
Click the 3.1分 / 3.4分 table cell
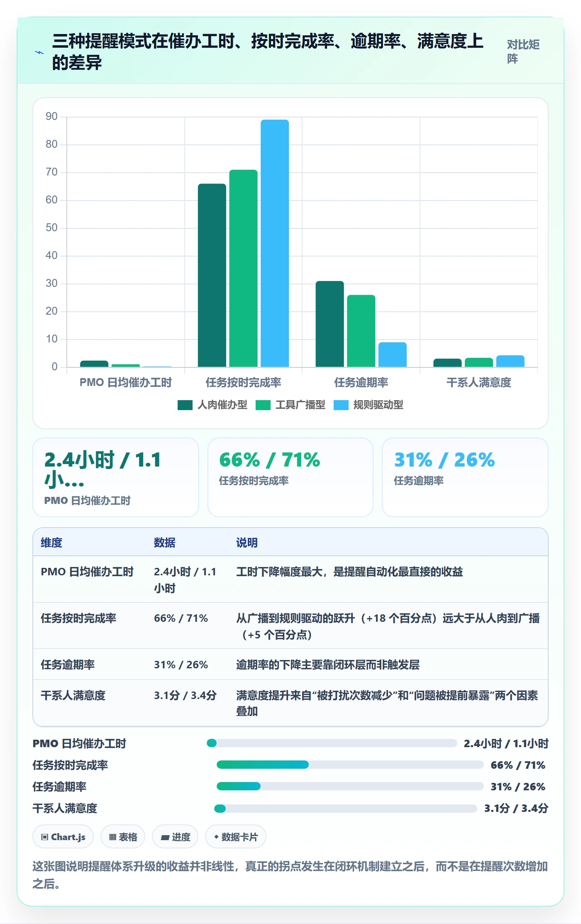(185, 696)
